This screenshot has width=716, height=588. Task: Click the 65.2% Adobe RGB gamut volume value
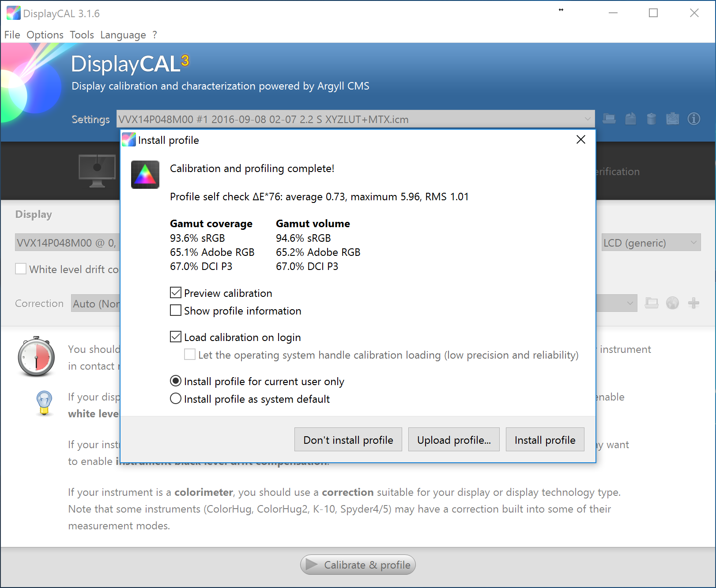318,252
